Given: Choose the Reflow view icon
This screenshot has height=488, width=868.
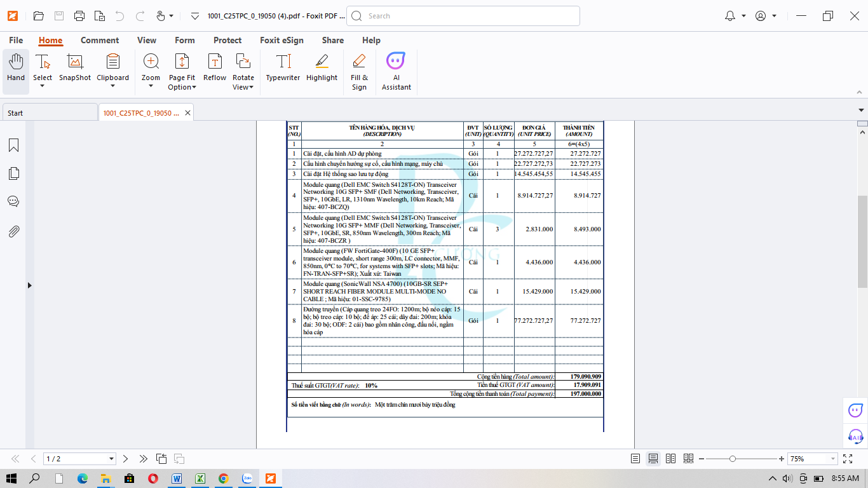Looking at the screenshot, I should (215, 68).
